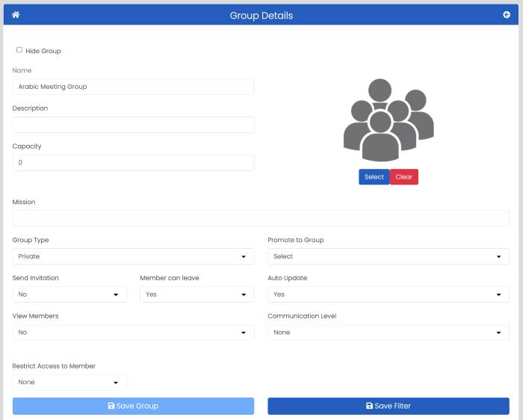Open Restrict Access to Member dropdown
Screen dimensions: 523x420
(69, 383)
